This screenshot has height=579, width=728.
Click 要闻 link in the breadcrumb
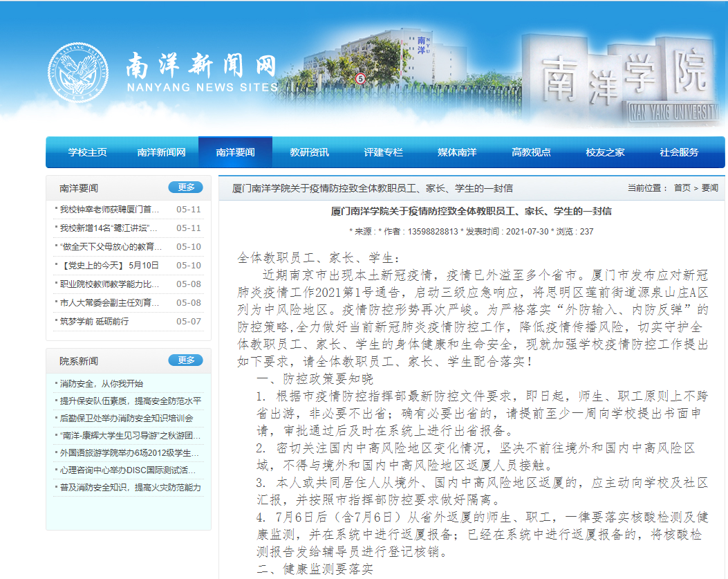[x=709, y=188]
